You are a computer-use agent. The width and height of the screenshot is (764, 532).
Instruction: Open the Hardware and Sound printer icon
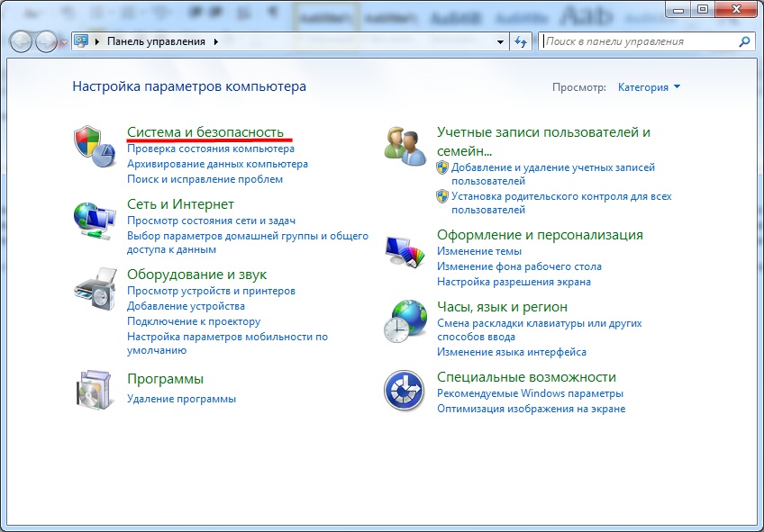click(x=95, y=289)
